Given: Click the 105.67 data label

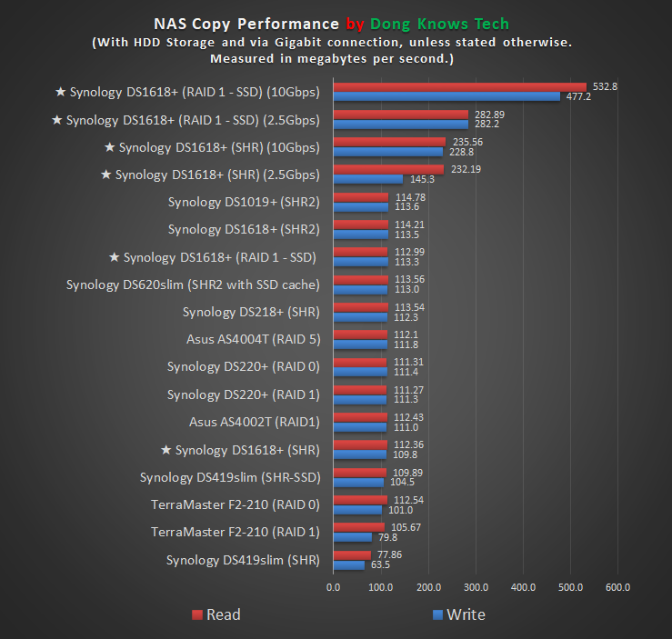Looking at the screenshot, I should pyautogui.click(x=406, y=527).
